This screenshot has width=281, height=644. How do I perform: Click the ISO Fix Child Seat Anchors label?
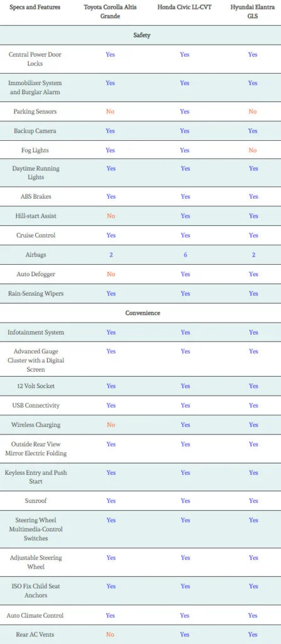click(35, 591)
